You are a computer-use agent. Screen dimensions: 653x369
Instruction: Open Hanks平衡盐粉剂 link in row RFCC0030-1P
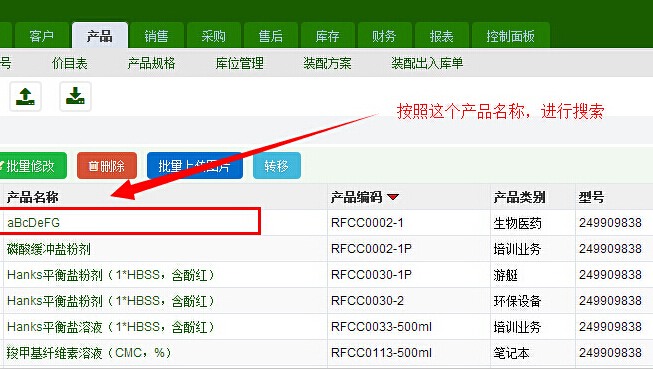(x=110, y=275)
